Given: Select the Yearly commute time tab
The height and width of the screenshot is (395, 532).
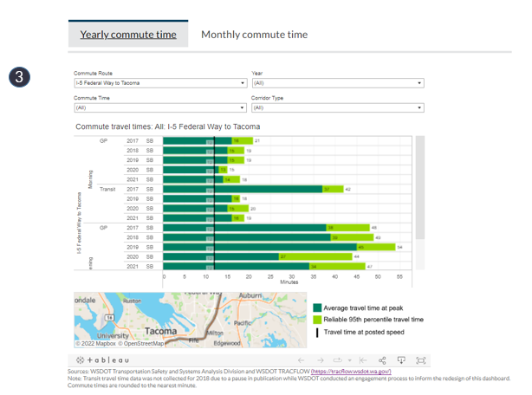Looking at the screenshot, I should pyautogui.click(x=128, y=35).
